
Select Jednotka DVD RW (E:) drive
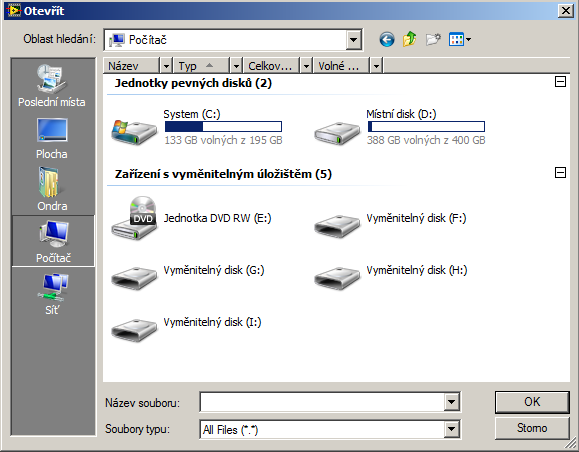click(x=192, y=218)
